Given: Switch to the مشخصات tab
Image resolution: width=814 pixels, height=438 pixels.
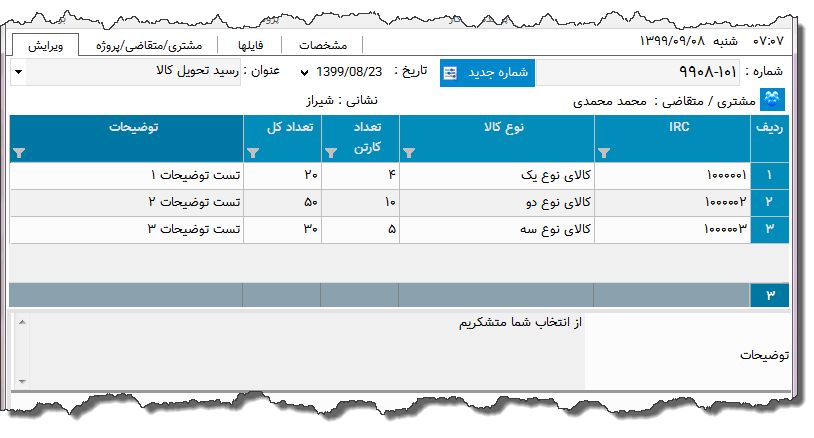Looking at the screenshot, I should click(322, 45).
